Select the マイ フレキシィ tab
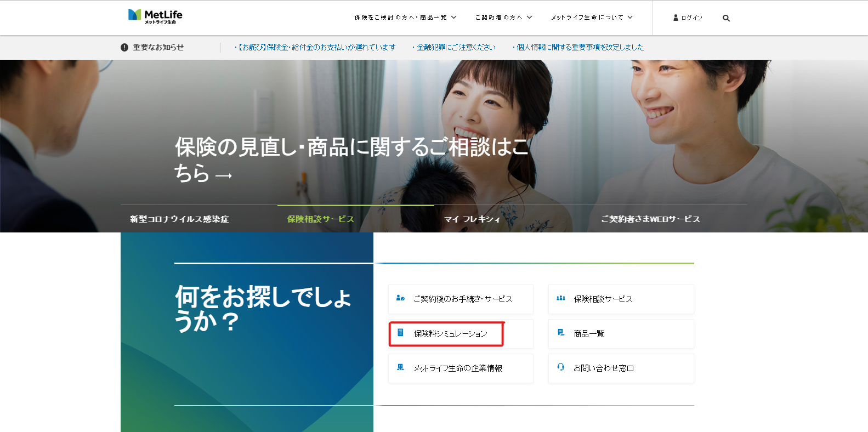 [472, 219]
